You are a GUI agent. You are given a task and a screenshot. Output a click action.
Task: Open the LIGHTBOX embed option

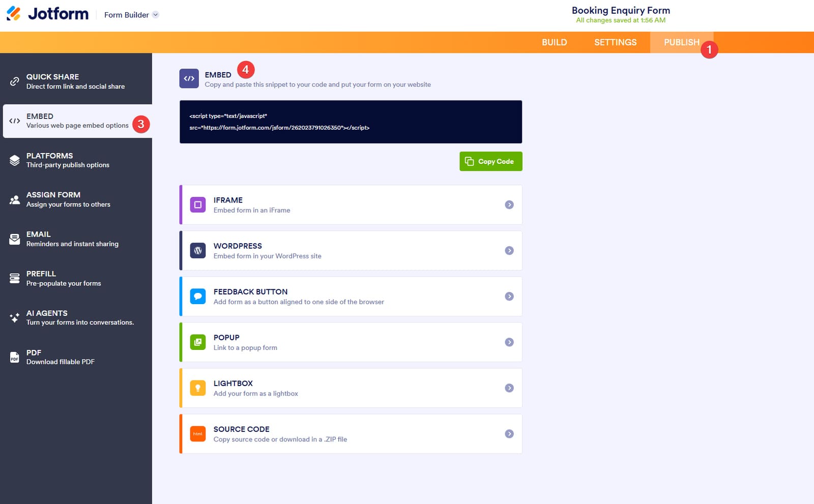(x=351, y=388)
